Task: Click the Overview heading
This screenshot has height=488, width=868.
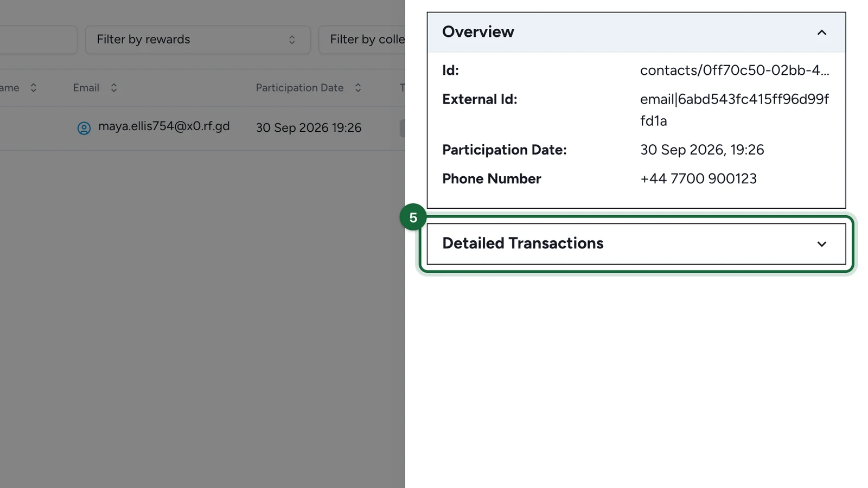Action: click(478, 32)
